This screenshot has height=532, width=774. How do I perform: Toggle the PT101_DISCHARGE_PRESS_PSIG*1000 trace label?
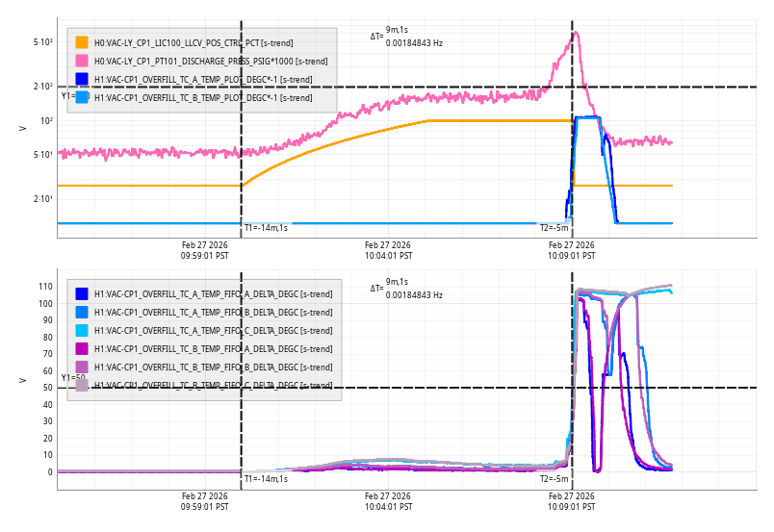pyautogui.click(x=210, y=62)
